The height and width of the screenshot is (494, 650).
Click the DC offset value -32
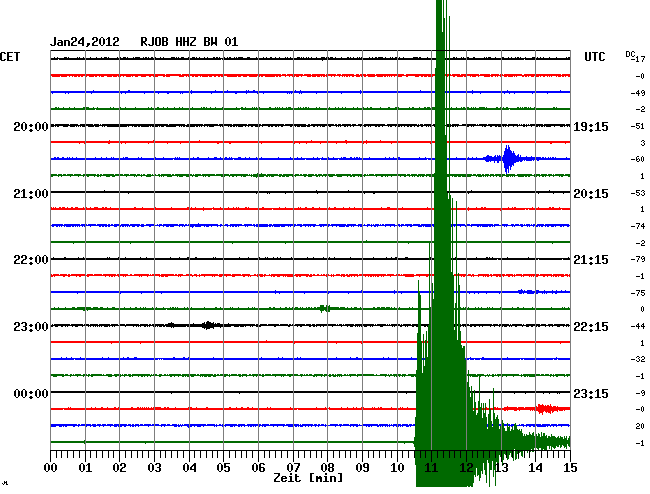(638, 359)
